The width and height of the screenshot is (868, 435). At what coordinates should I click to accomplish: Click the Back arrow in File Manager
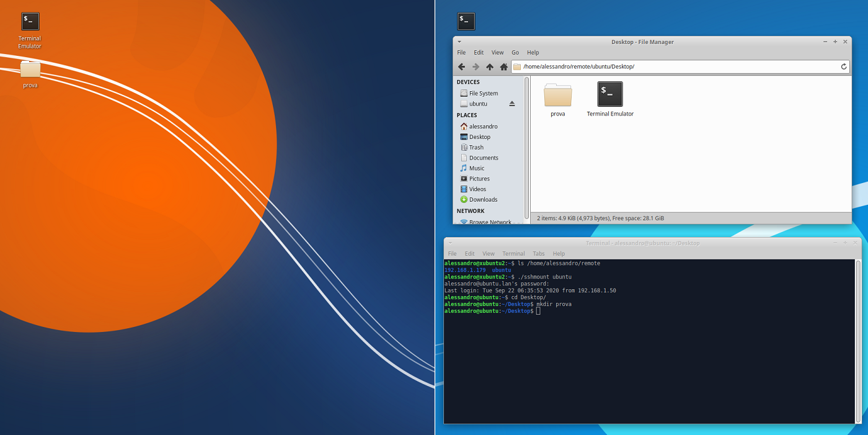461,67
